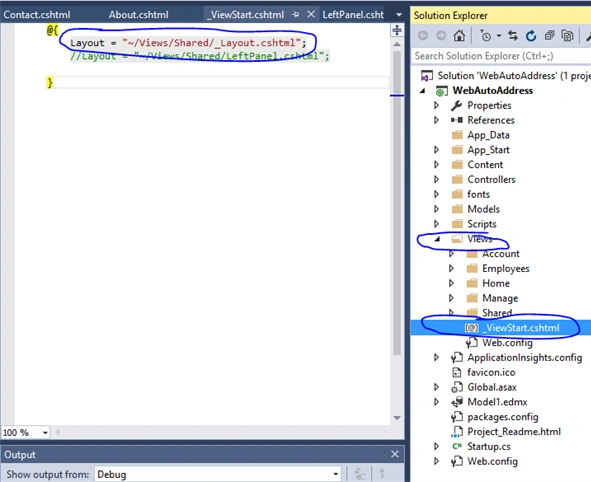Click the Show All Files icon
Viewport: 591px width, 482px height.
pos(567,36)
